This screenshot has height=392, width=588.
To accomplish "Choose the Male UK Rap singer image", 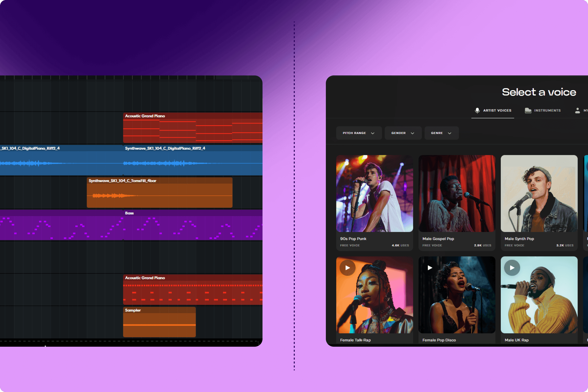I will 539,295.
